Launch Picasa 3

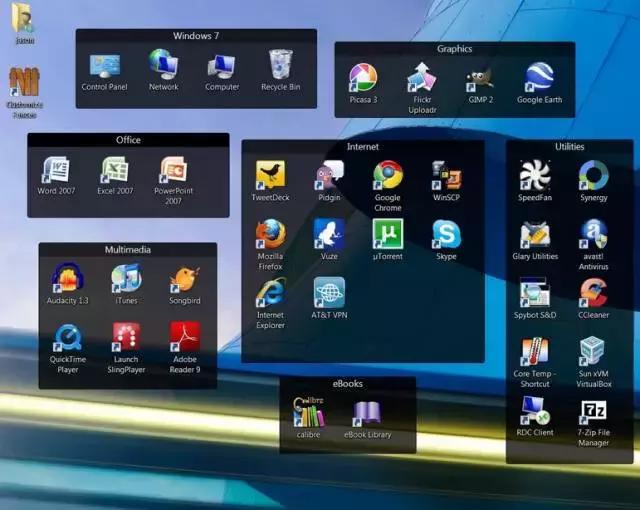click(x=362, y=79)
